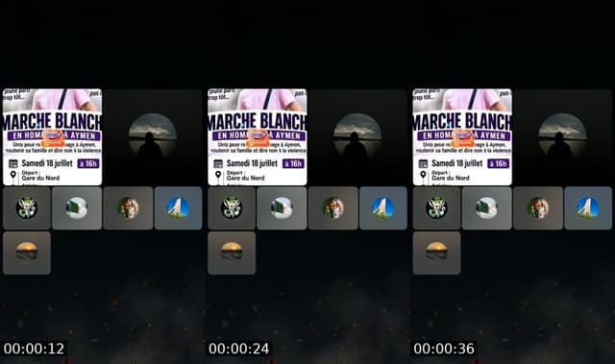This screenshot has height=364, width=615.
Task: Open the setting-sun avatar tile in the 00:00:24 frame
Action: [x=232, y=254]
